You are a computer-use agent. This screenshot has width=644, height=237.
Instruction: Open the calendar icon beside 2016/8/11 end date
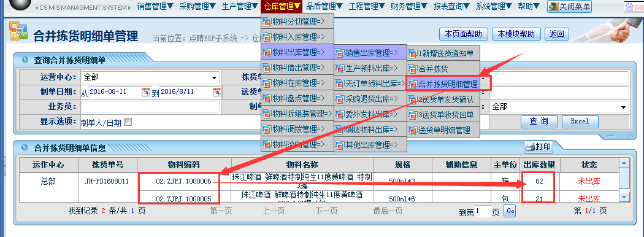click(x=217, y=91)
